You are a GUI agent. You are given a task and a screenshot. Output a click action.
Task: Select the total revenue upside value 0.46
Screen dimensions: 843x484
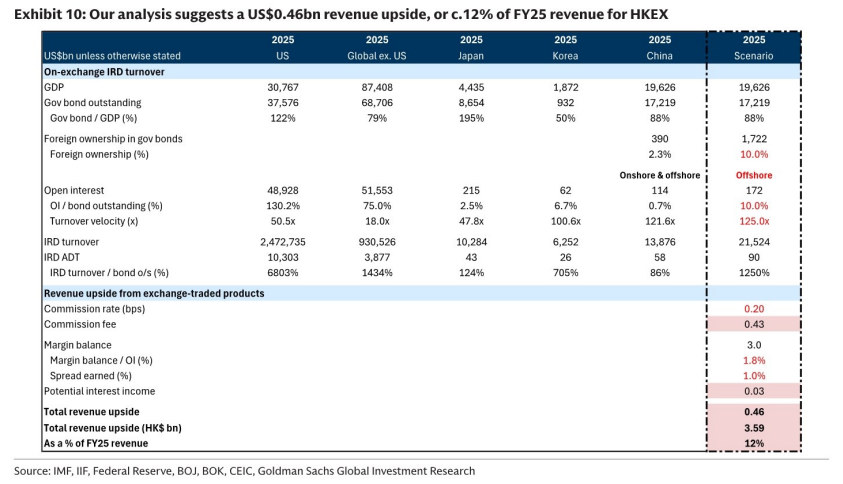754,412
